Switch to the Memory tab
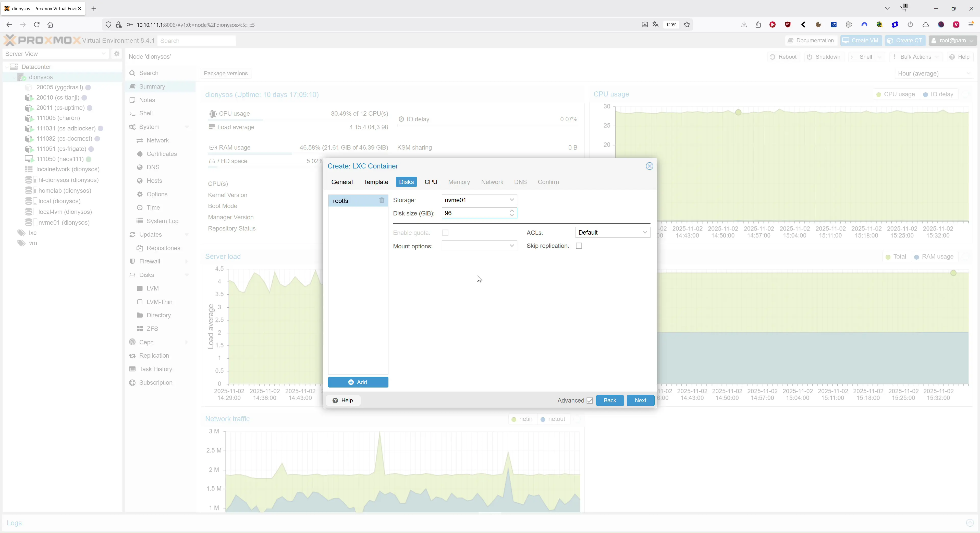The image size is (980, 533). point(459,182)
